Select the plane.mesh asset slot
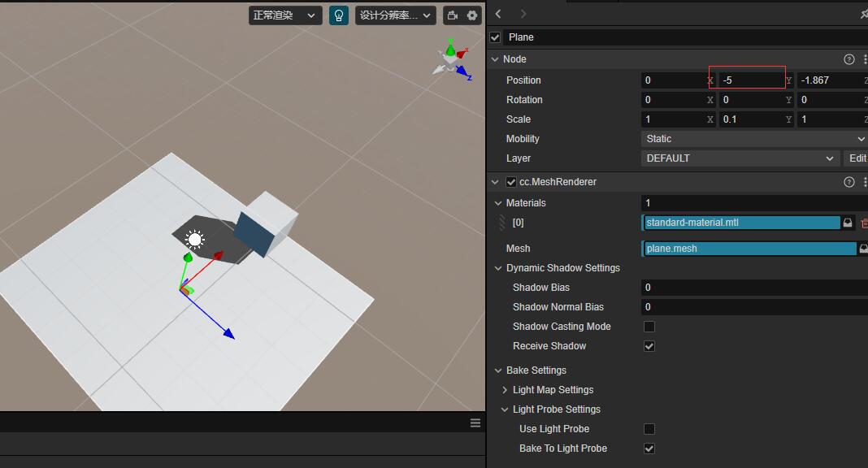The width and height of the screenshot is (868, 468). pyautogui.click(x=749, y=249)
